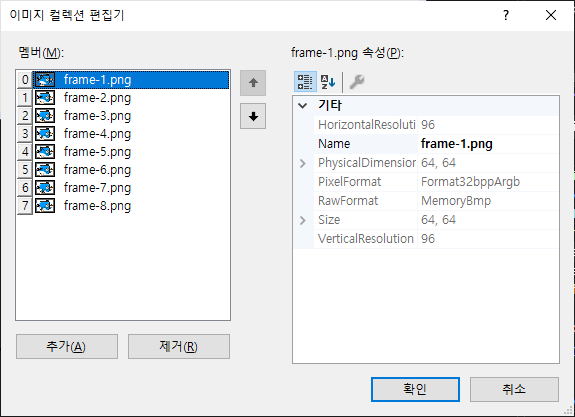Click thumbnail icon of frame-8.png
This screenshot has width=575, height=417.
45,205
